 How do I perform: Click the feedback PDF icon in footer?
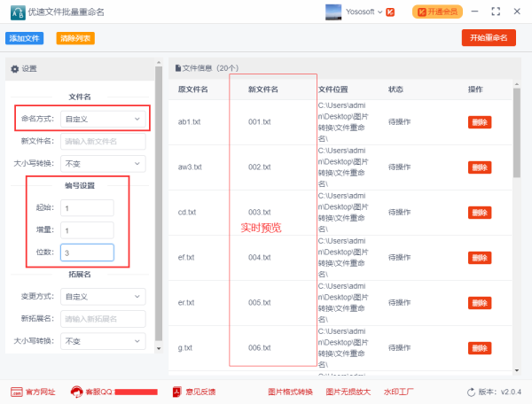tap(177, 392)
